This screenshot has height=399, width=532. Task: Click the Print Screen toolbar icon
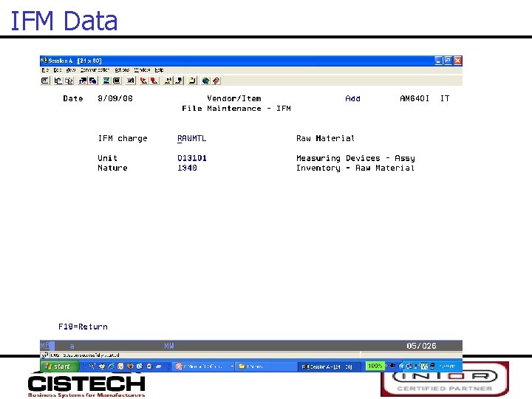(45, 81)
